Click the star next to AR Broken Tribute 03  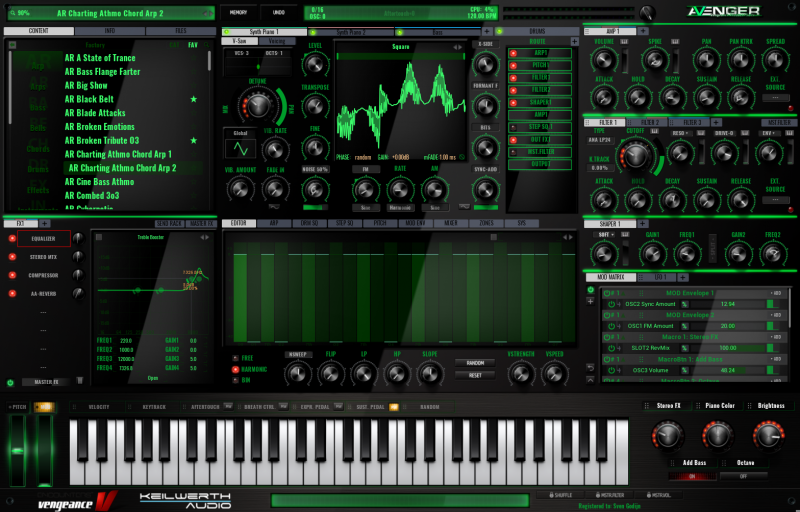click(193, 140)
